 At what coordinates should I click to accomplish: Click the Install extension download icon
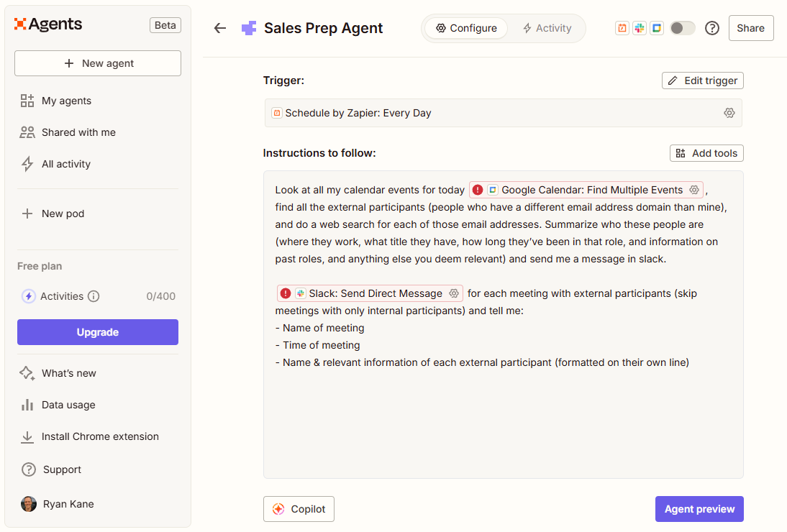coord(27,437)
